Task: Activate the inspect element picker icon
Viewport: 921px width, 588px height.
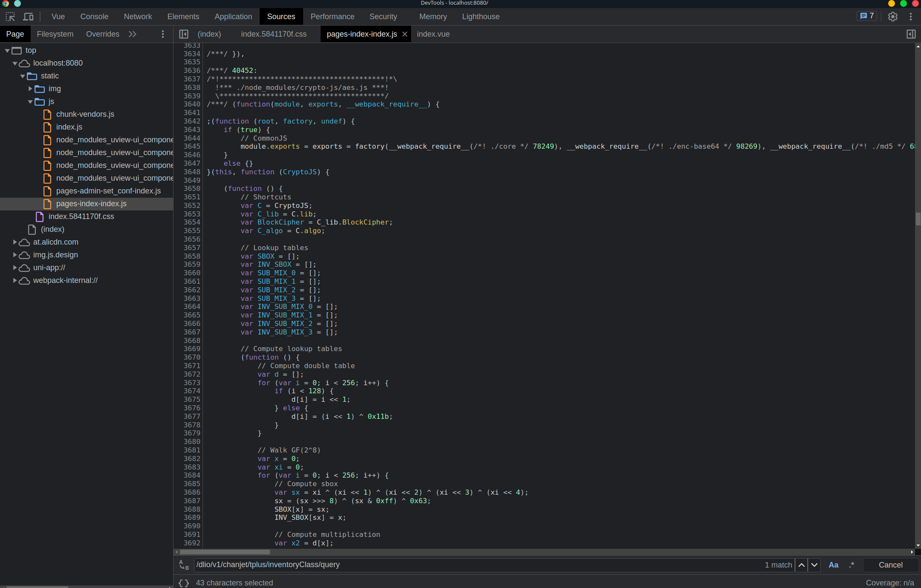Action: point(10,17)
